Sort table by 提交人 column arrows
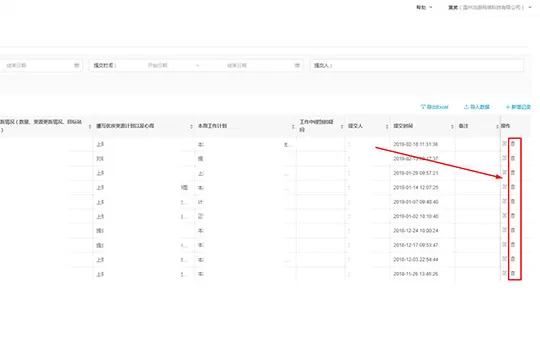Viewport: 540px width, 360px height. 387,127
